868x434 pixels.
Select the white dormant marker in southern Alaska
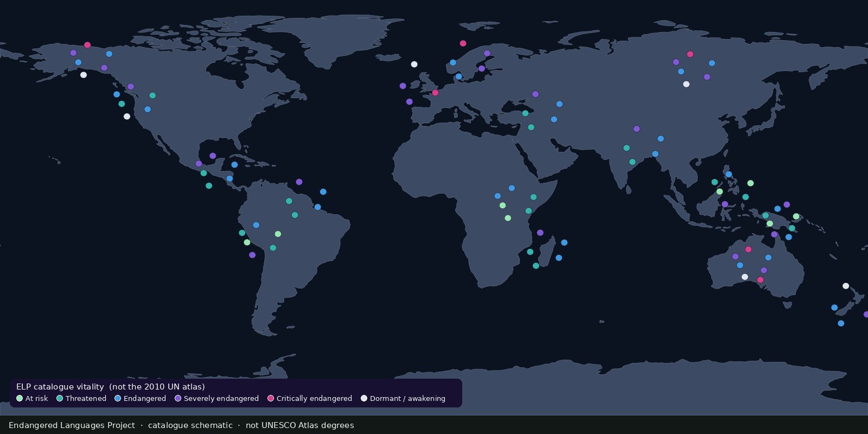(x=84, y=75)
